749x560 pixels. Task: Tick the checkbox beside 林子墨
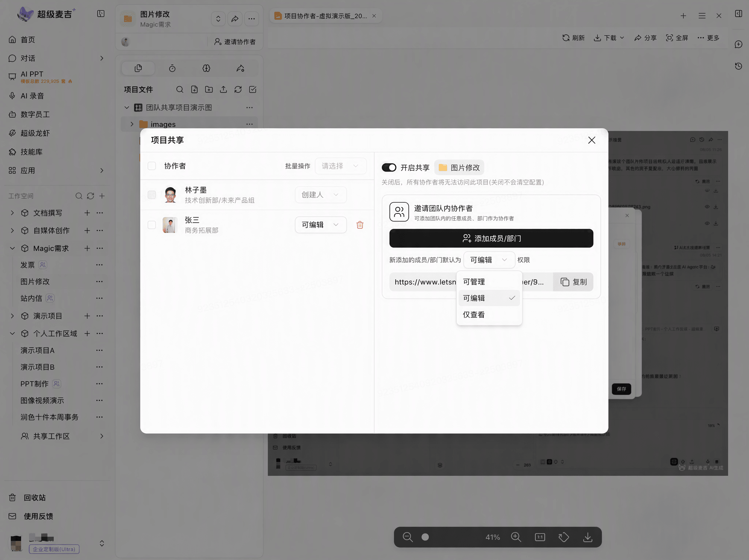point(152,195)
